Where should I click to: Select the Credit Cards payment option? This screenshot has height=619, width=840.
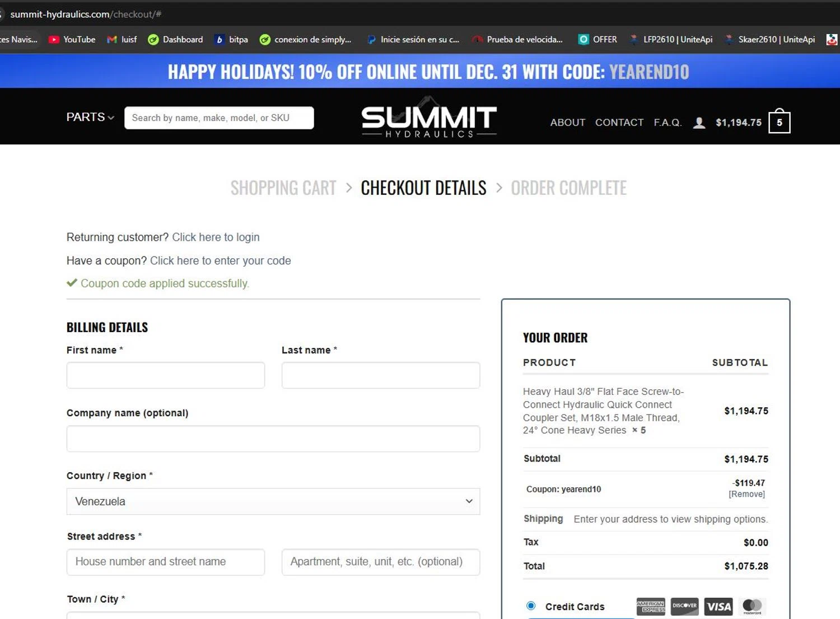point(531,606)
